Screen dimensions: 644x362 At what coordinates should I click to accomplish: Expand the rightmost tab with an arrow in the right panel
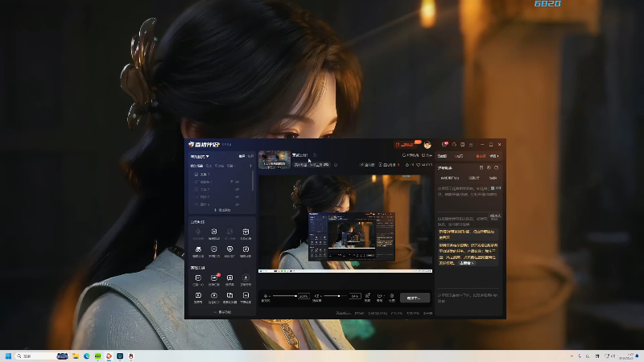494,156
